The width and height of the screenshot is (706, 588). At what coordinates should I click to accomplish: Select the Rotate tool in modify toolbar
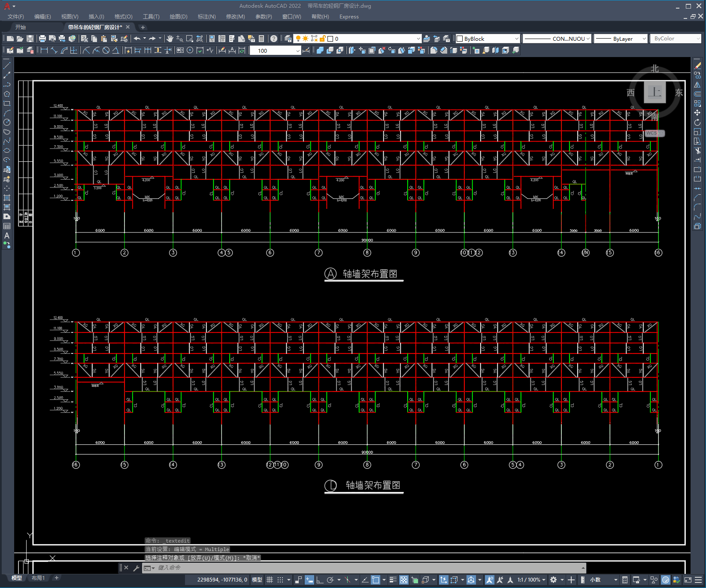[697, 122]
